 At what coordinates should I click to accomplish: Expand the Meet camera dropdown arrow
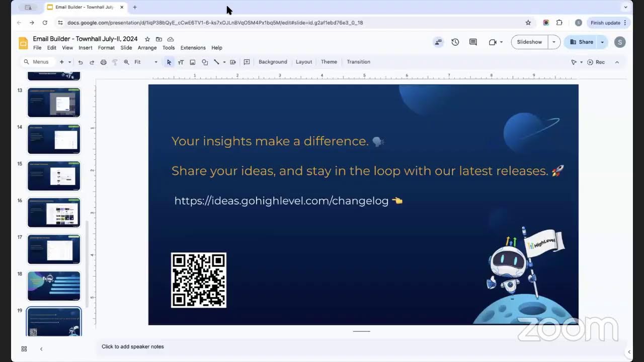[501, 42]
